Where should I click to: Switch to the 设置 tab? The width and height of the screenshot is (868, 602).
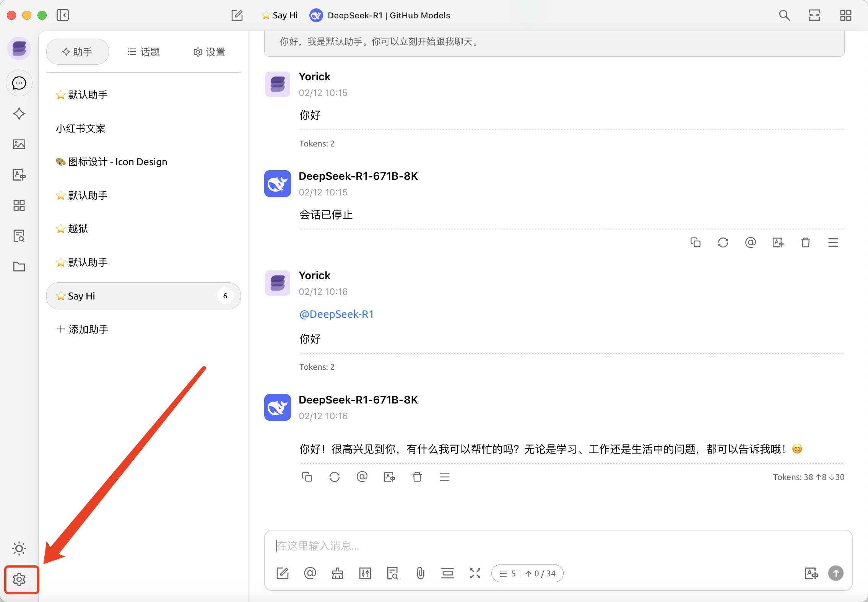pos(209,52)
